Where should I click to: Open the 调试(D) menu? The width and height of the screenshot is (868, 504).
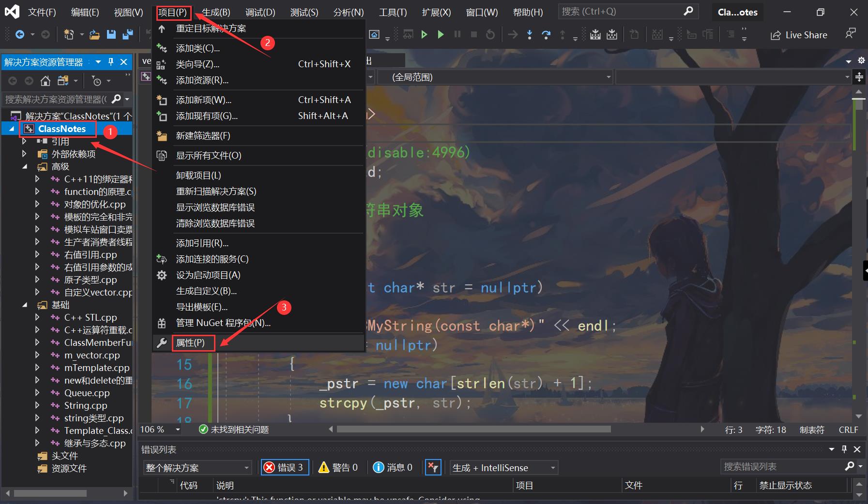260,12
